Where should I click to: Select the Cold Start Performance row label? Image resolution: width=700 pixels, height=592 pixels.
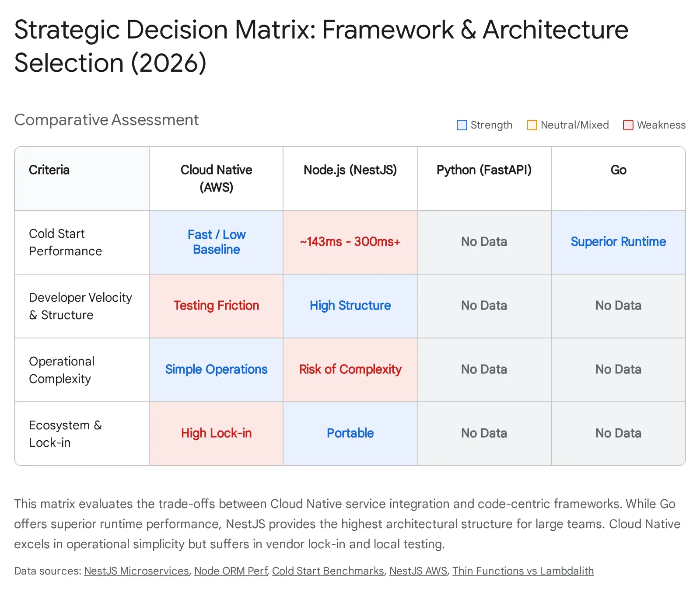65,242
